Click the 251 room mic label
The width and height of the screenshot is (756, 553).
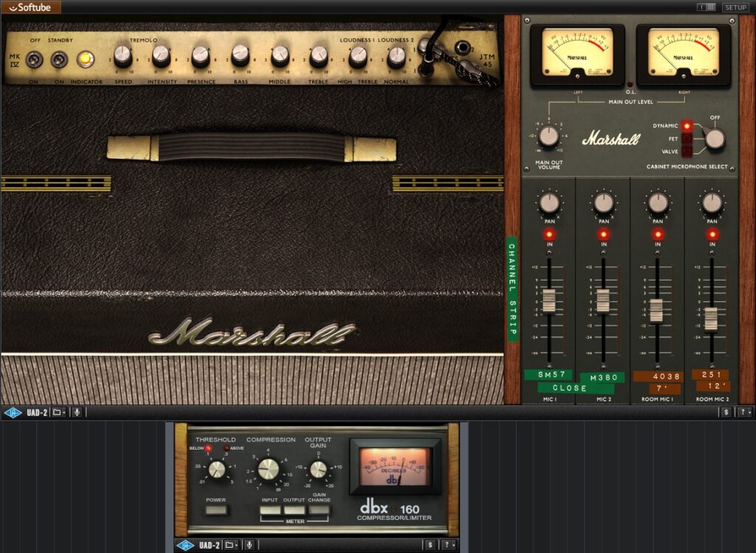[x=710, y=374]
